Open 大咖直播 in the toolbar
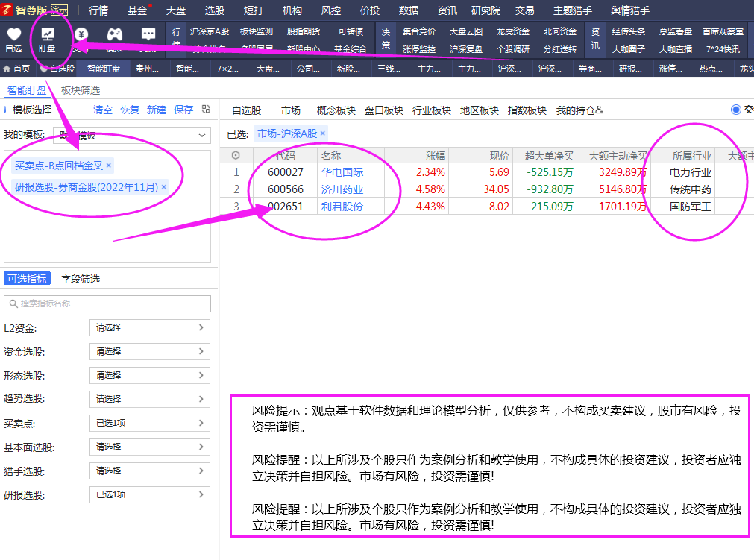754x560 pixels. [676, 49]
